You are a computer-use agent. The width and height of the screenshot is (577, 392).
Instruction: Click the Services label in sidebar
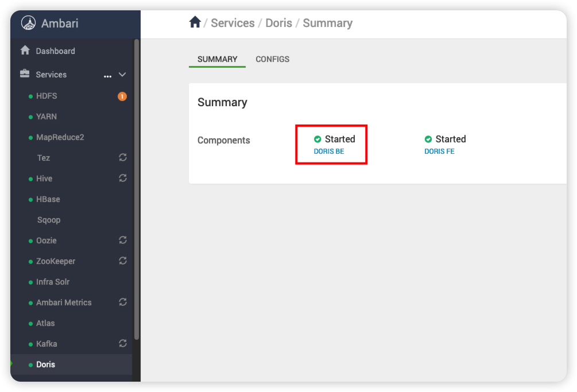tap(51, 75)
